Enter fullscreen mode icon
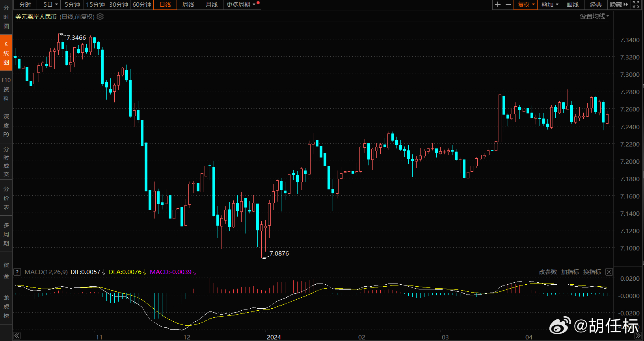 click(x=636, y=4)
